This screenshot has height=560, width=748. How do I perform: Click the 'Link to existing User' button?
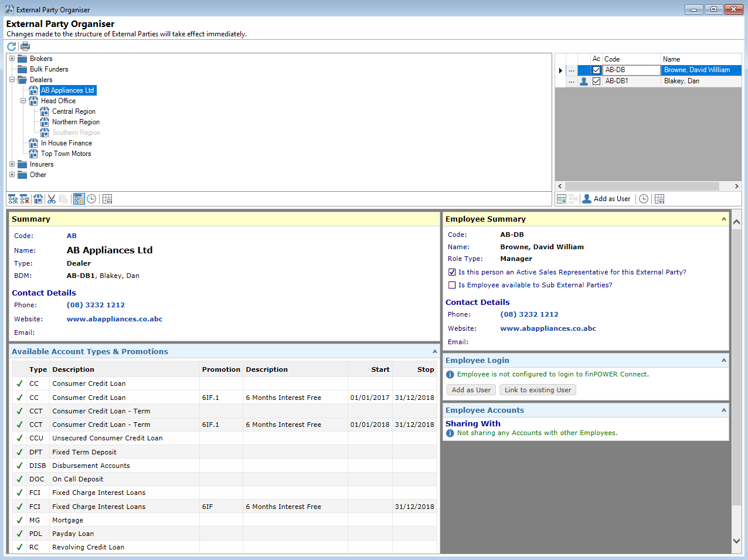pos(538,390)
